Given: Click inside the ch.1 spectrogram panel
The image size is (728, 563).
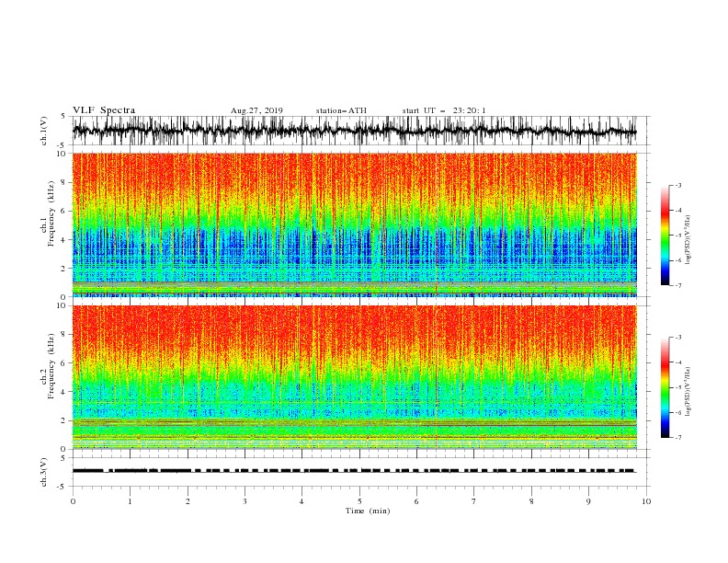Looking at the screenshot, I should (354, 224).
